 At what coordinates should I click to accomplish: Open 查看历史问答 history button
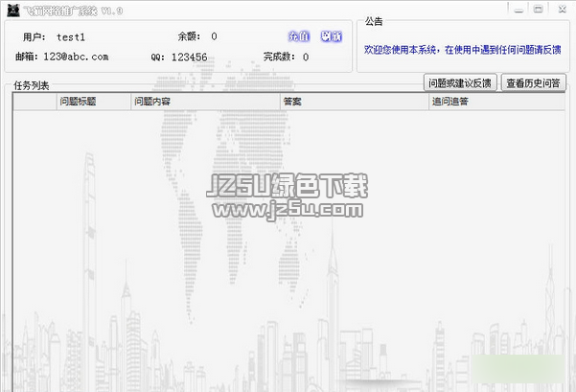pyautogui.click(x=533, y=83)
